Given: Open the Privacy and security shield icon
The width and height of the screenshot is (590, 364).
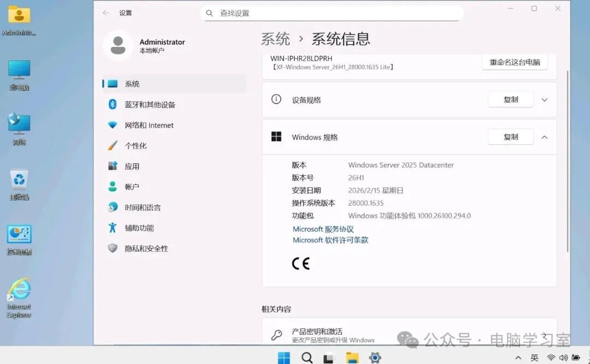Looking at the screenshot, I should point(113,248).
